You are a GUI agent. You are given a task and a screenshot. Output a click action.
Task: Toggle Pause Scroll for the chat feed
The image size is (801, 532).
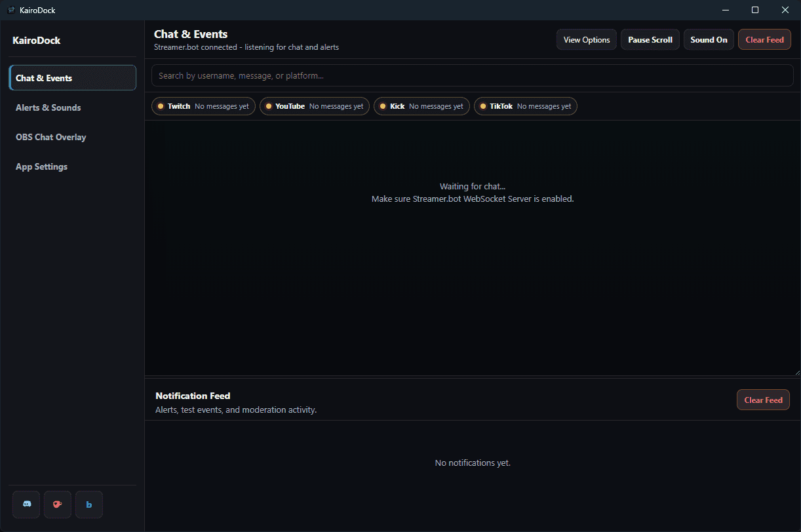[650, 39]
